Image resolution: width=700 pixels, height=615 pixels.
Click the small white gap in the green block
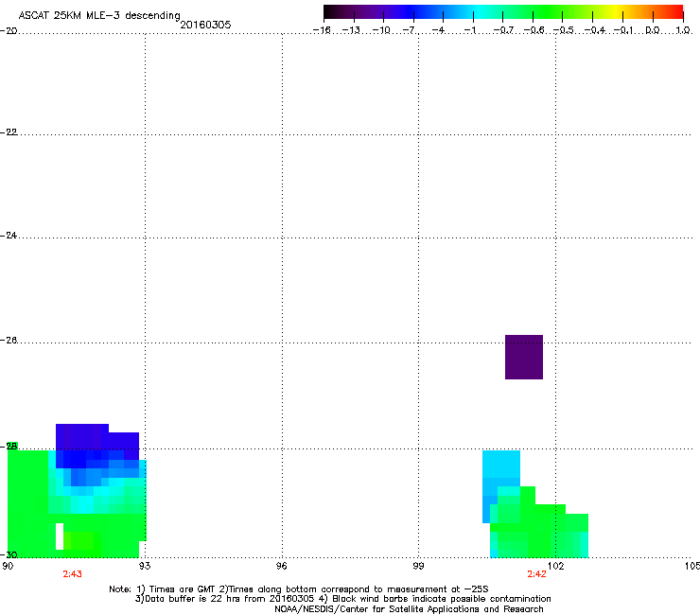tap(60, 536)
